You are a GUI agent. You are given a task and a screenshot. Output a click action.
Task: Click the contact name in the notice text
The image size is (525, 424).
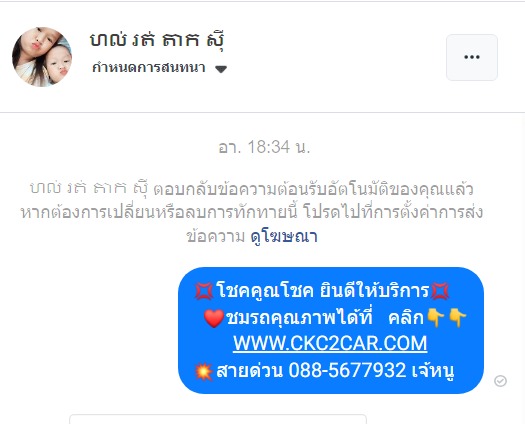(x=89, y=189)
